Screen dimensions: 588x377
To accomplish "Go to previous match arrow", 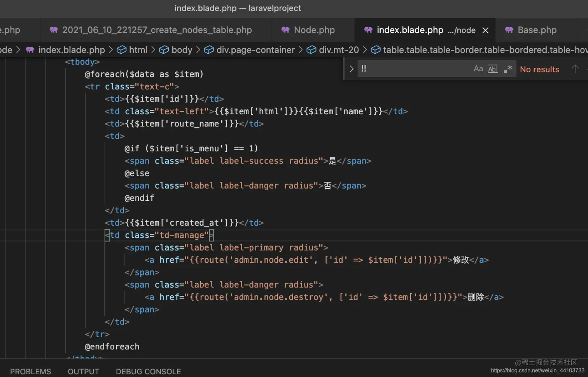I will [575, 69].
